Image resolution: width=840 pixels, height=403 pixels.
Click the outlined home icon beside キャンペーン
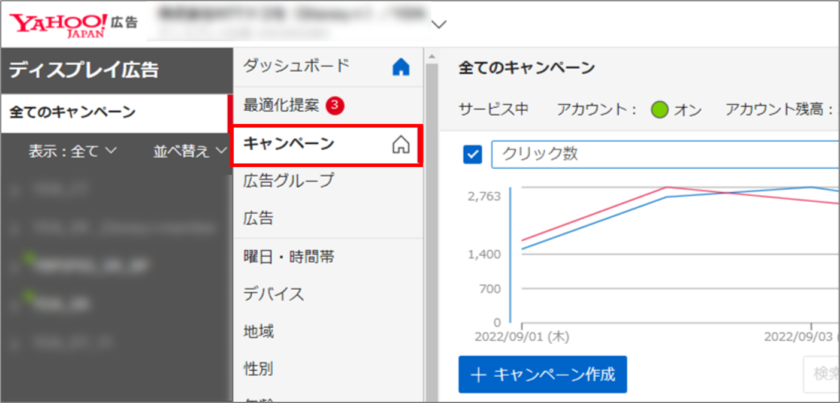click(401, 145)
